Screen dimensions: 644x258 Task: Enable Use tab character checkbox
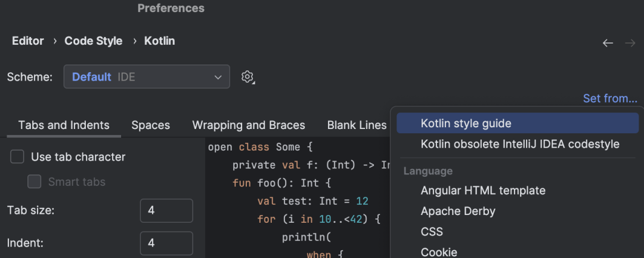[x=17, y=157]
